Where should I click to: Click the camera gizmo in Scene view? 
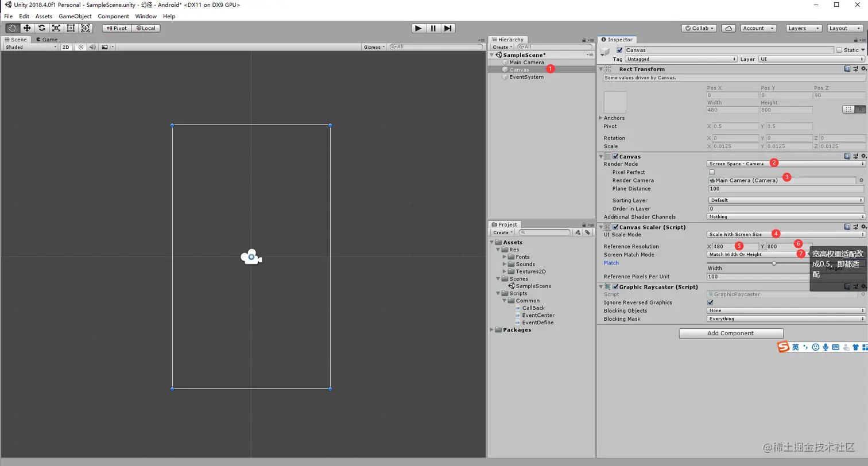tap(251, 257)
